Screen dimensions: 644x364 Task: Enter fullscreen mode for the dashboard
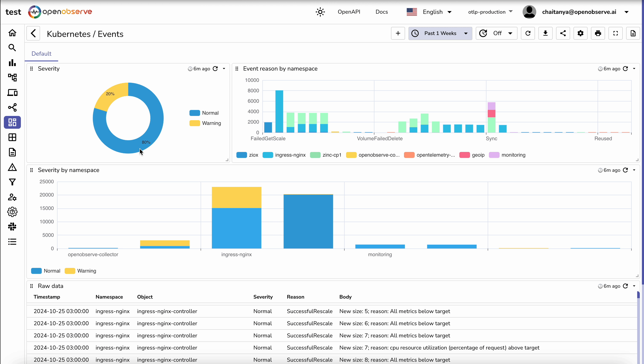(x=615, y=33)
